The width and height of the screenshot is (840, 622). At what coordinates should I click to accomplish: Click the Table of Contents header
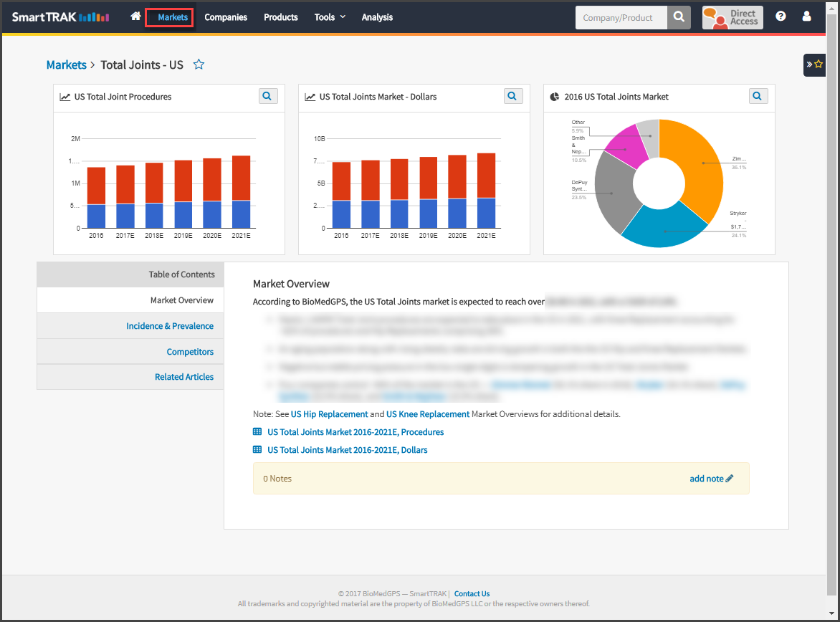click(x=130, y=274)
